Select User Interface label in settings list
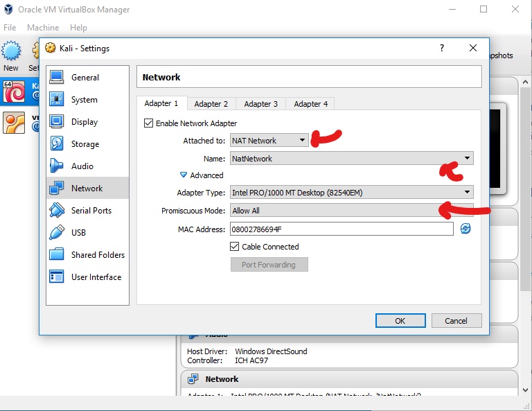 [x=96, y=277]
